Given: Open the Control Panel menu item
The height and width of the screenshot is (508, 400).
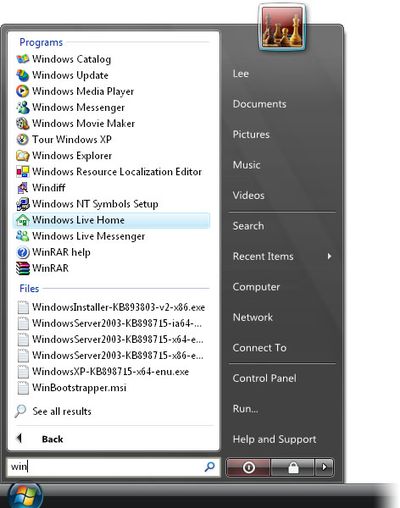Looking at the screenshot, I should click(265, 378).
